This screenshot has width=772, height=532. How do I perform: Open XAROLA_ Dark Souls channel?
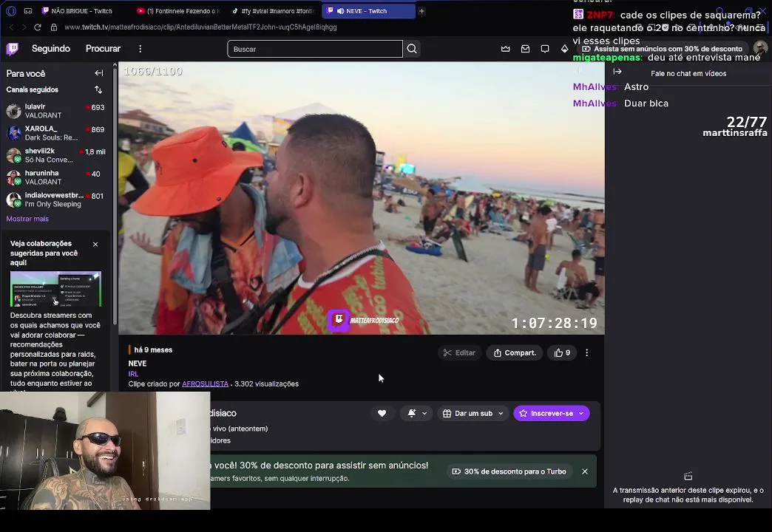pos(55,133)
